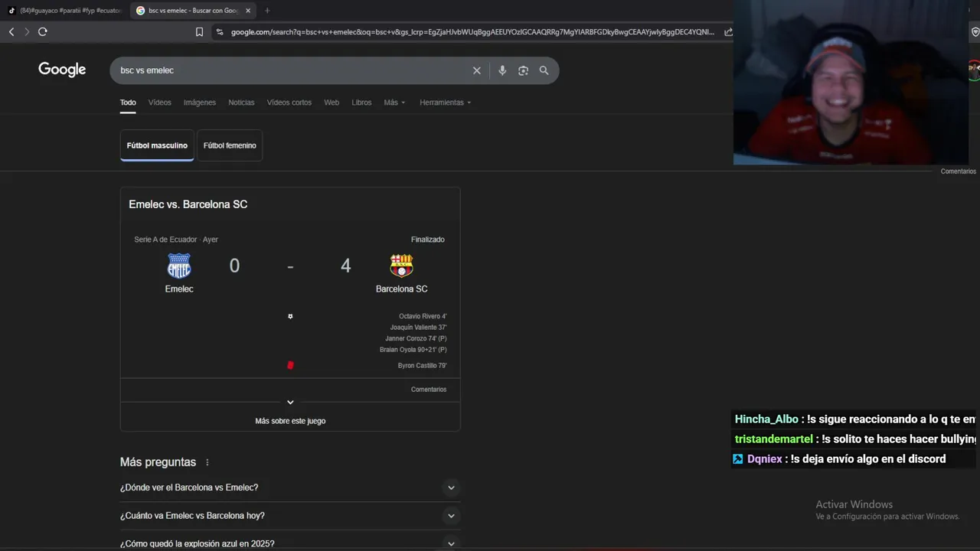Click the Barcelona SC team crest
The height and width of the screenshot is (551, 980).
click(x=401, y=266)
